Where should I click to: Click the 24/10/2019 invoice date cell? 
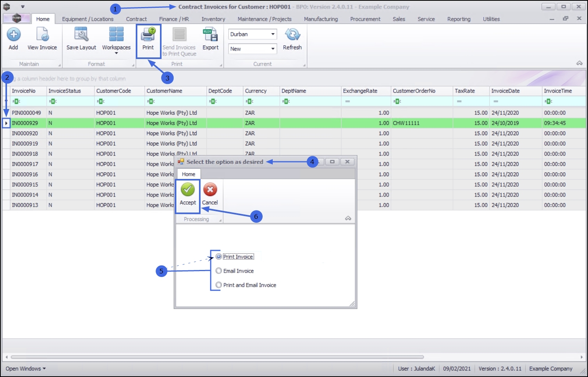click(x=515, y=123)
